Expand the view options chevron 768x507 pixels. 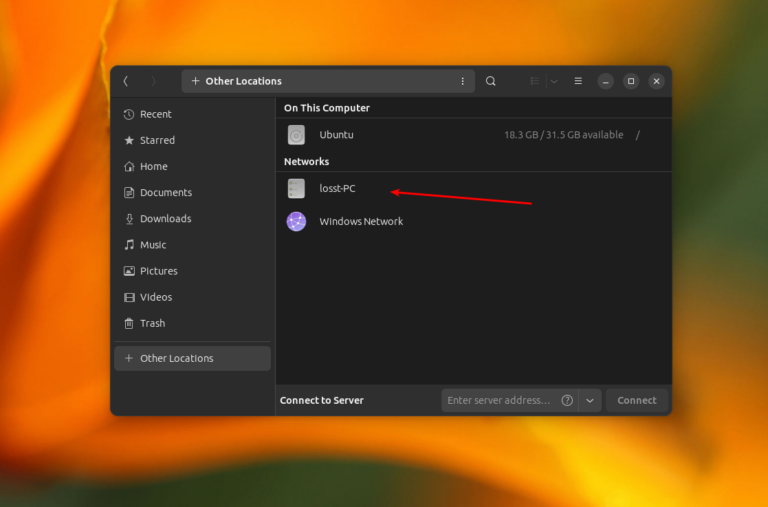(x=554, y=81)
